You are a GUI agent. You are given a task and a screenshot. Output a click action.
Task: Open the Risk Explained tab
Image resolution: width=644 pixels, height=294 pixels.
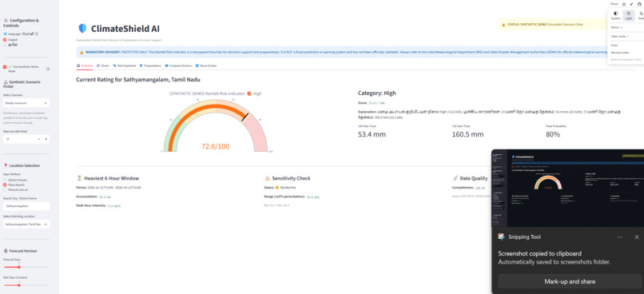point(124,66)
